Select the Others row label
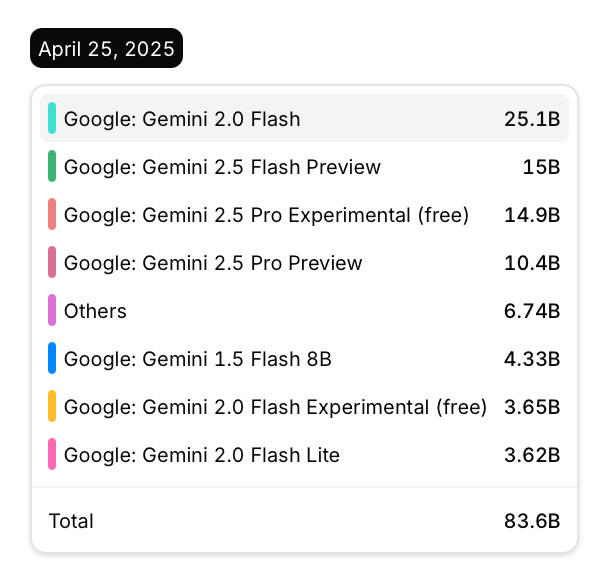 point(95,311)
